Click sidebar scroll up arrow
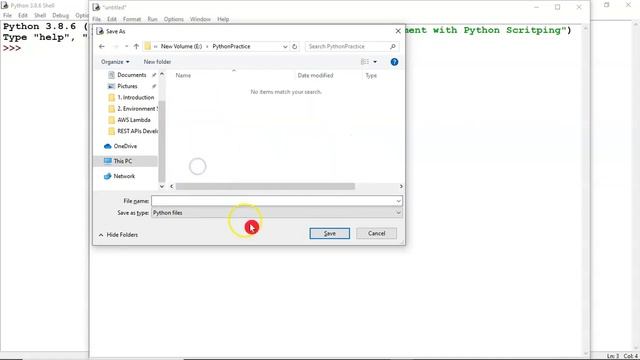This screenshot has width=640, height=360. point(162,74)
